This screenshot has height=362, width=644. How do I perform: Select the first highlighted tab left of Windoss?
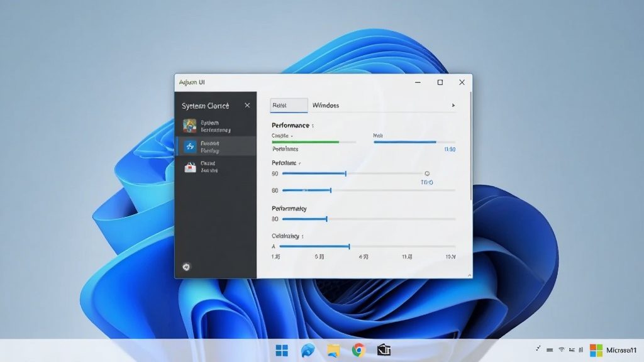tap(289, 106)
